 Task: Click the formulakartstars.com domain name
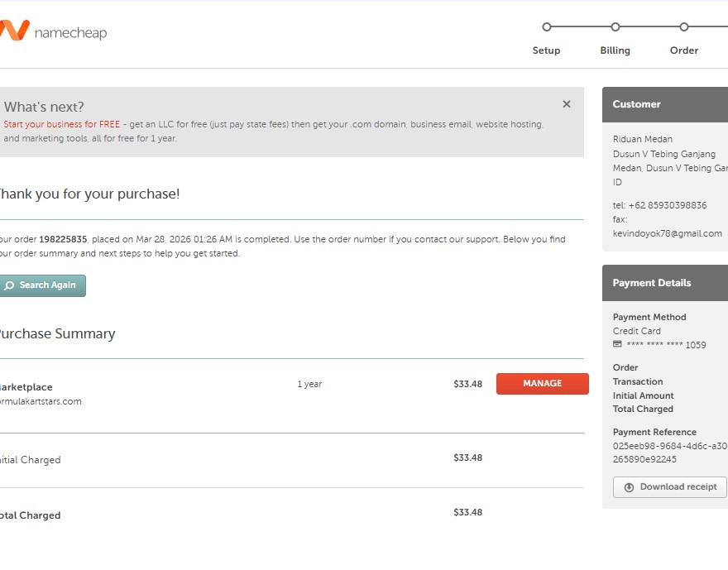click(x=41, y=401)
